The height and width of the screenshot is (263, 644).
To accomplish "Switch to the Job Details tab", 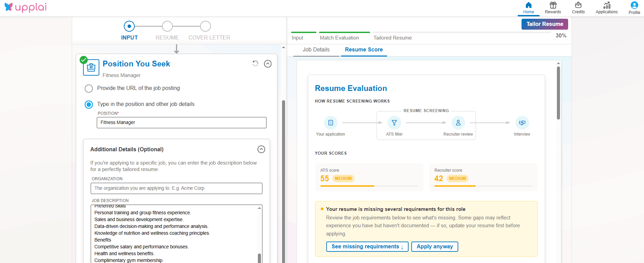I will click(x=316, y=50).
